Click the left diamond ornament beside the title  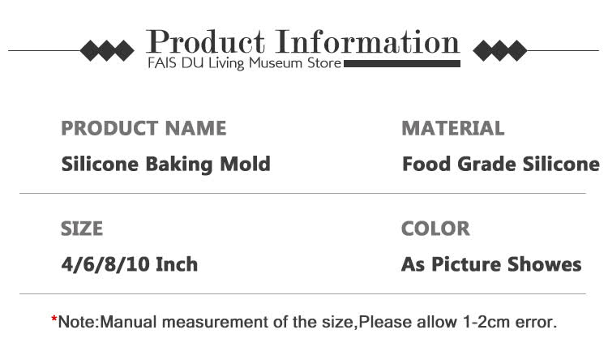[x=107, y=50]
